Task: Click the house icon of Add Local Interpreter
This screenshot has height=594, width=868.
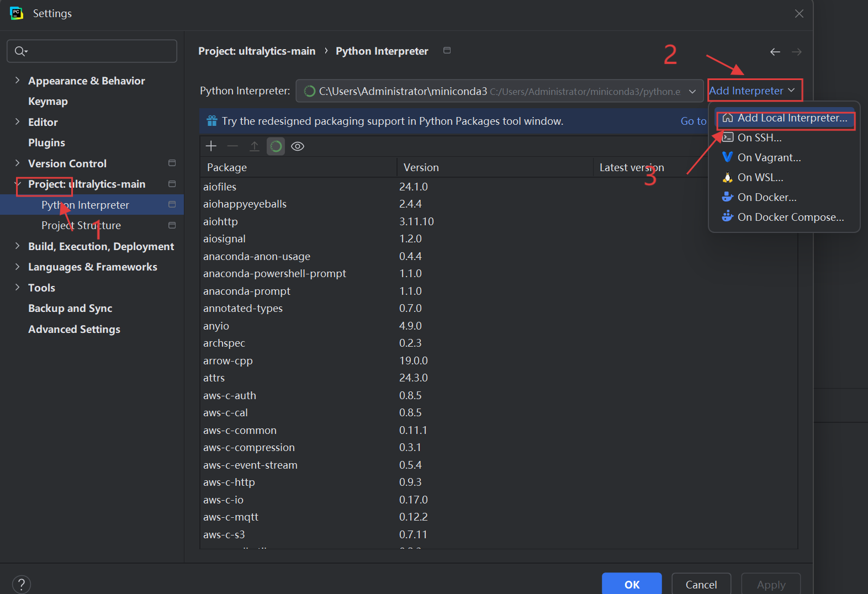Action: (x=728, y=118)
